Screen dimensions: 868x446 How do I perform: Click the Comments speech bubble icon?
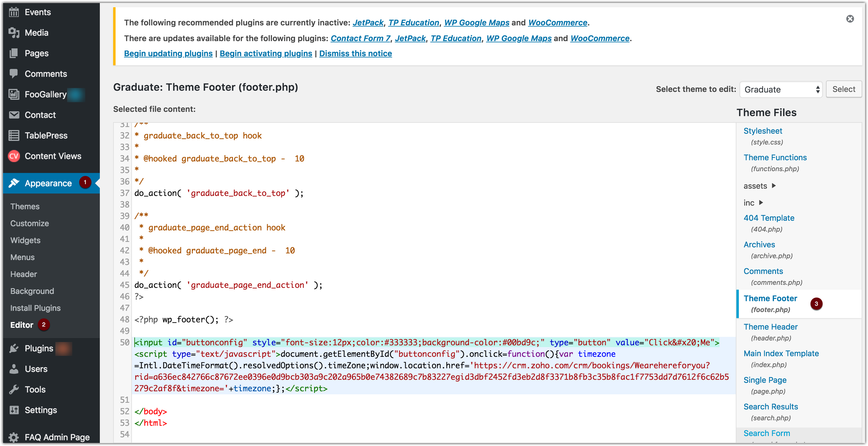point(14,73)
